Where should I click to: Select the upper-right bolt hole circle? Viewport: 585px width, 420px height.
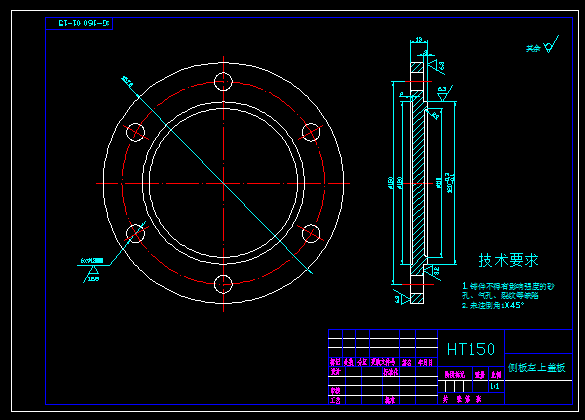(x=311, y=132)
